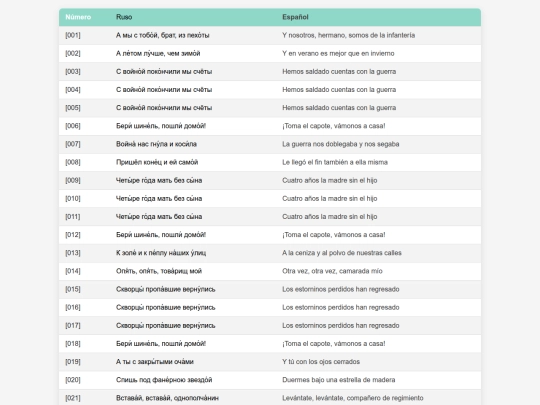
Task: Click 'Y en verano es mejor que en invierno'
Action: coord(338,53)
